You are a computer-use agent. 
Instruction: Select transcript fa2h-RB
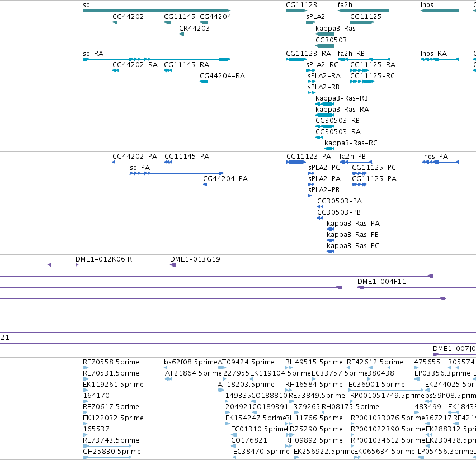(x=351, y=54)
